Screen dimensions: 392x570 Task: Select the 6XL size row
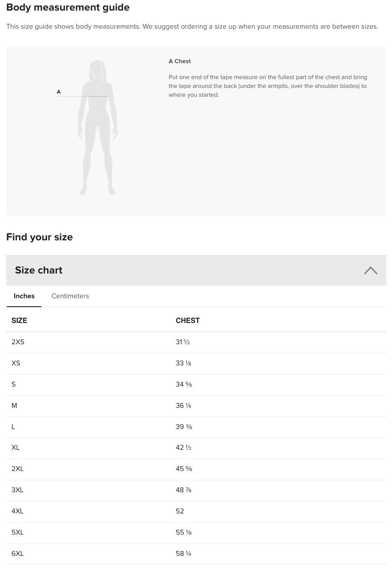(x=18, y=554)
